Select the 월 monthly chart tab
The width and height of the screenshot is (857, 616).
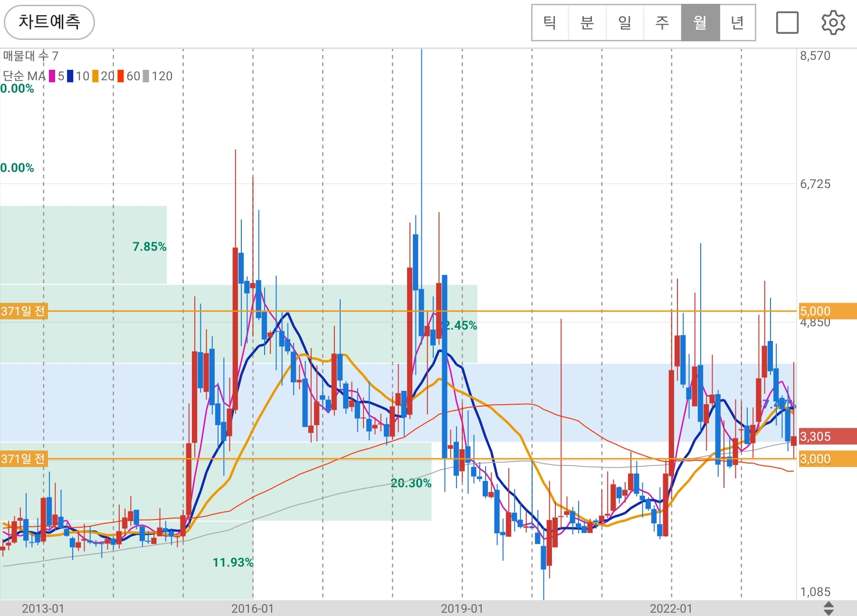tap(700, 23)
